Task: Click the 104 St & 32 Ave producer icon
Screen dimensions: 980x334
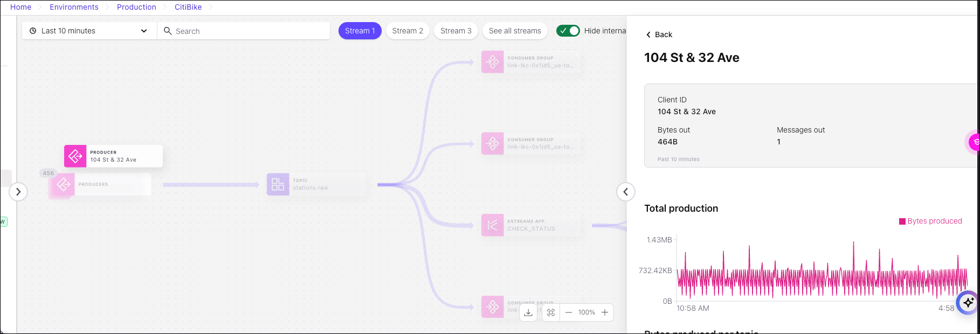Action: (x=75, y=156)
